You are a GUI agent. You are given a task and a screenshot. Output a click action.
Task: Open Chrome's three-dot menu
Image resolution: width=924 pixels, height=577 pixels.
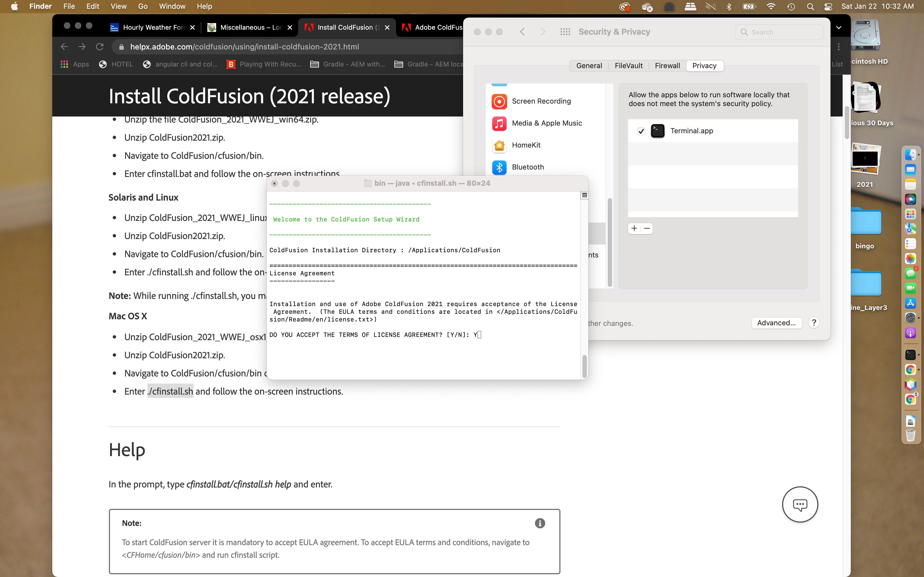(838, 47)
